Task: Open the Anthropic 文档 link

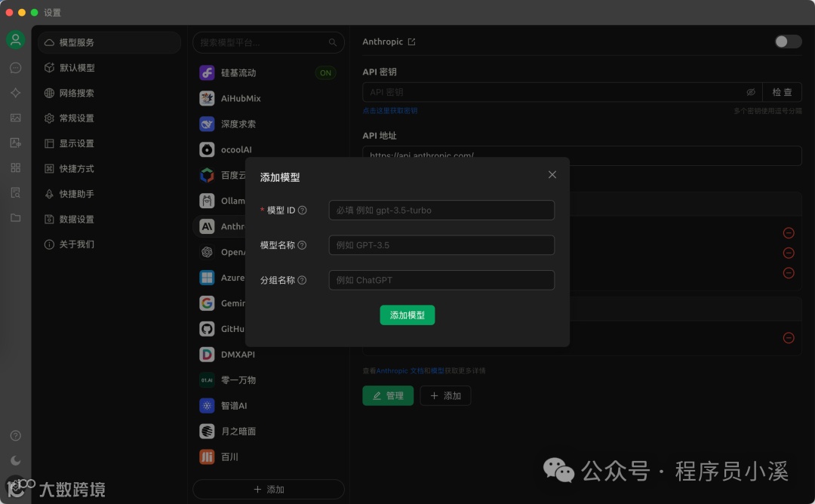Action: click(400, 370)
